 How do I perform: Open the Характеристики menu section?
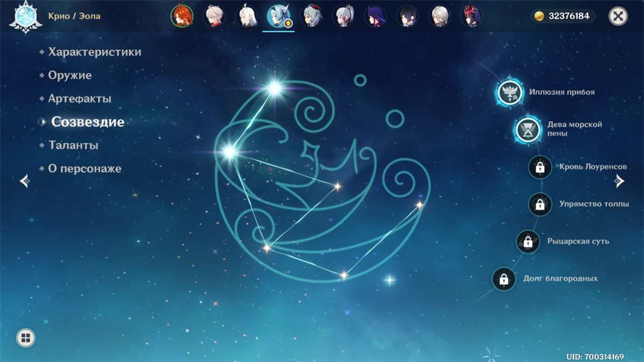click(x=94, y=52)
